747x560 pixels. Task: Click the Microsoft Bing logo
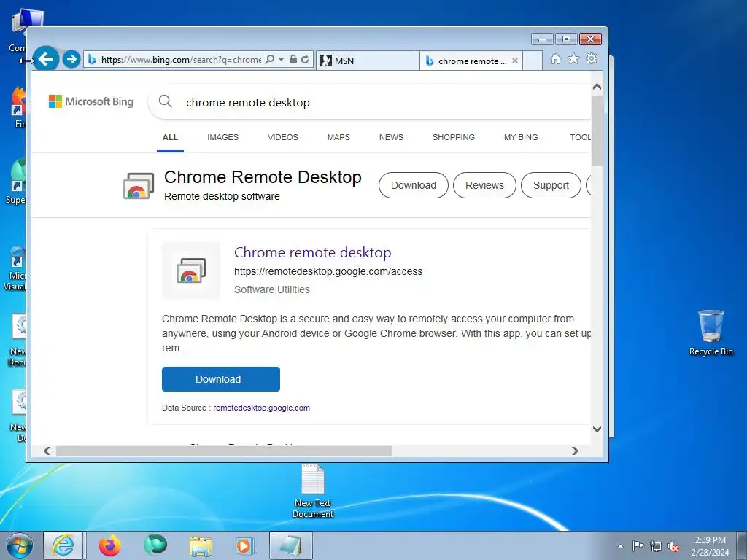click(91, 101)
